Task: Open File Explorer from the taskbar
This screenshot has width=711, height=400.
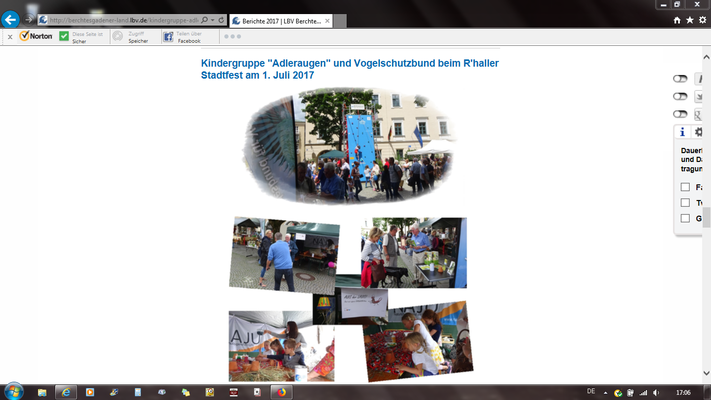Action: tap(42, 392)
